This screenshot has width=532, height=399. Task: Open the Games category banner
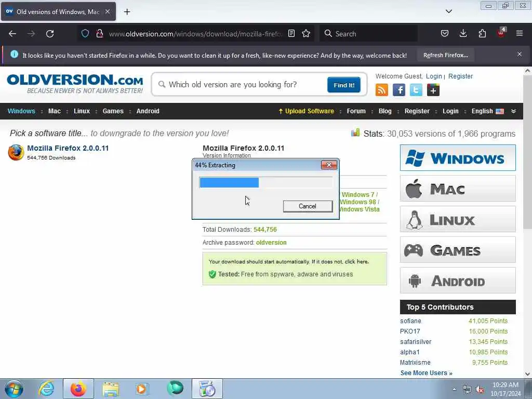[458, 250]
